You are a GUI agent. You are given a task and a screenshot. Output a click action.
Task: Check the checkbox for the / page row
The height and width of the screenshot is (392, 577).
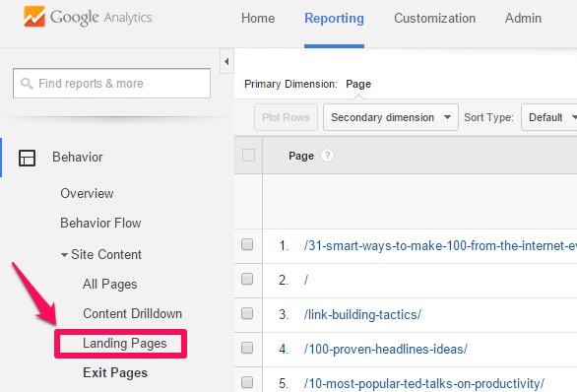247,279
